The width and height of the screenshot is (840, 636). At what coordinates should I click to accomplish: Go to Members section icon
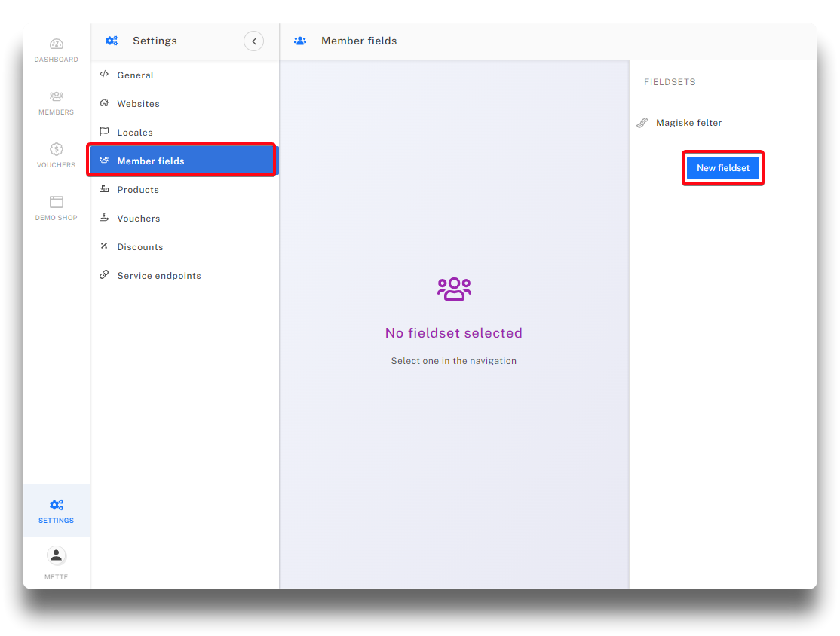(x=57, y=97)
